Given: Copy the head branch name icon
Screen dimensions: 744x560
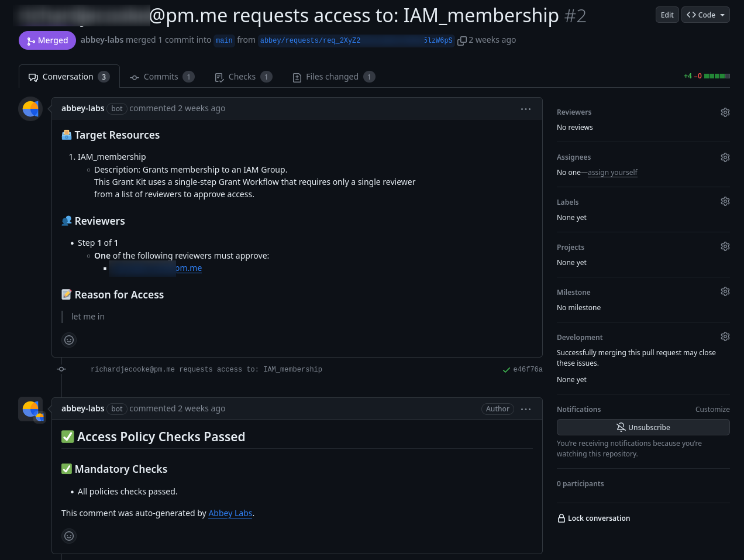Looking at the screenshot, I should tap(462, 40).
